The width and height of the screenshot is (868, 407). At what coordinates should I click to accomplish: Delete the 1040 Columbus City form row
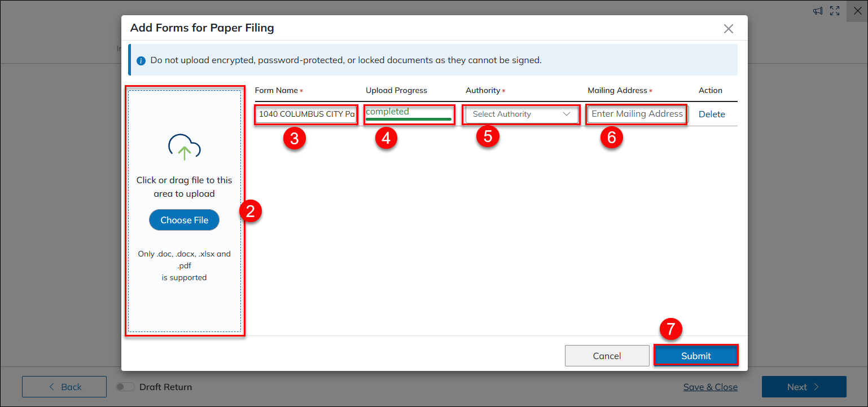click(712, 114)
